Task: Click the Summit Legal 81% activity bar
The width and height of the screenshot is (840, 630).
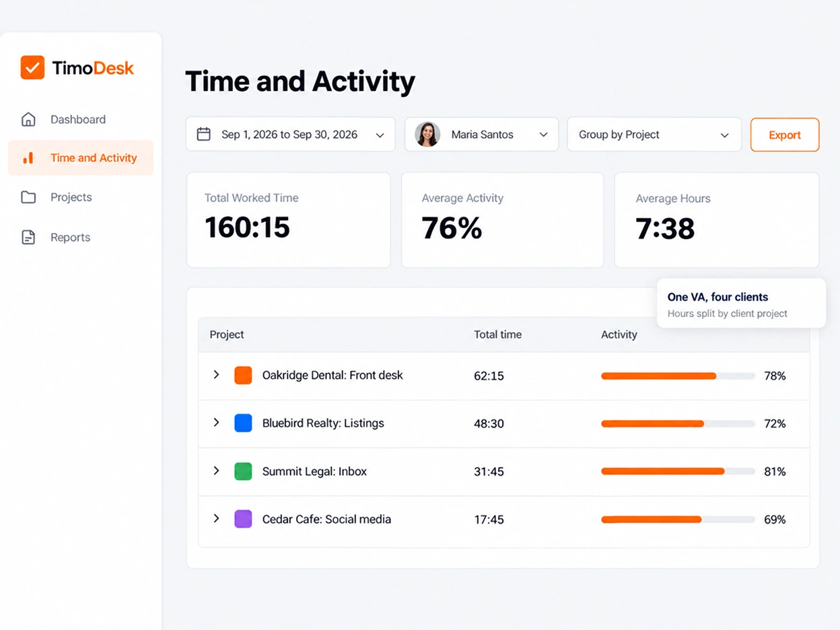Action: pyautogui.click(x=678, y=471)
